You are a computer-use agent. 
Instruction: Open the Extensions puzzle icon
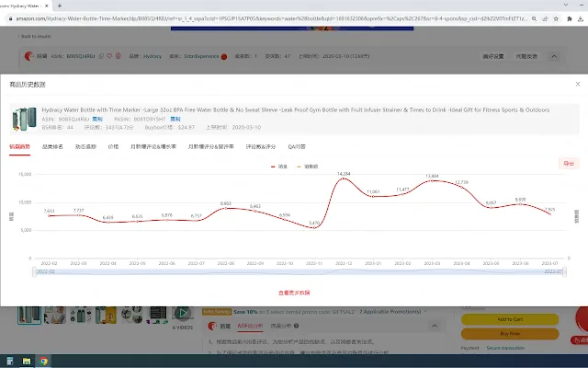click(x=570, y=18)
